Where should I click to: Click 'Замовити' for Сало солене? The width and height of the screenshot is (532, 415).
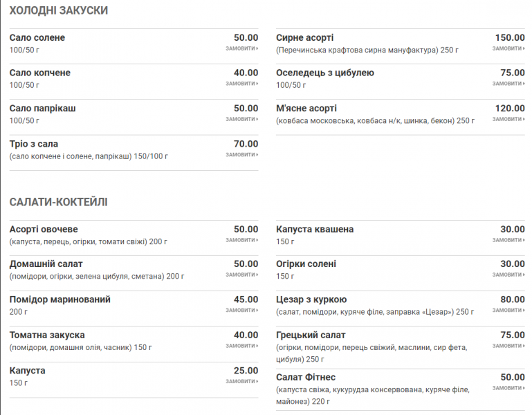tap(241, 48)
